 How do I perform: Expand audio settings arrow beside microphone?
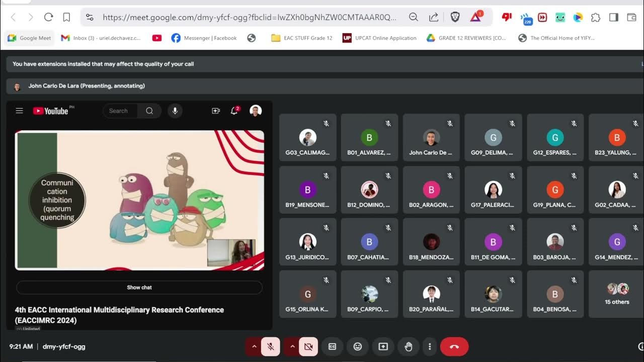[x=254, y=346]
